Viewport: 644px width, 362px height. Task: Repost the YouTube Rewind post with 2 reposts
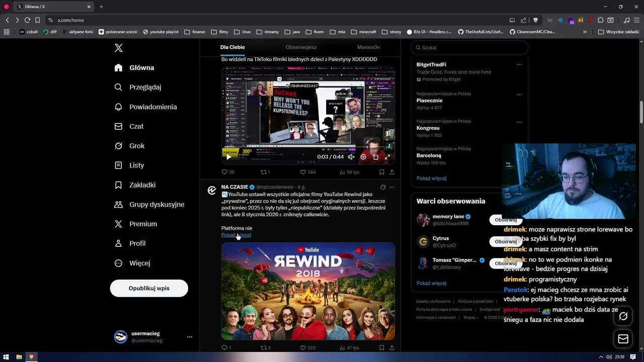[x=263, y=347]
